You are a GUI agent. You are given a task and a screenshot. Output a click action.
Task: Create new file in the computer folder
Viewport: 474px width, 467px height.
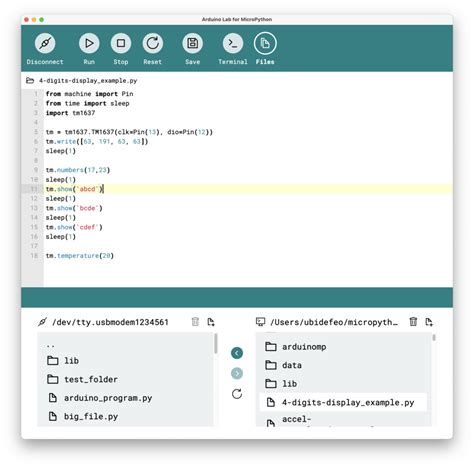(x=429, y=322)
